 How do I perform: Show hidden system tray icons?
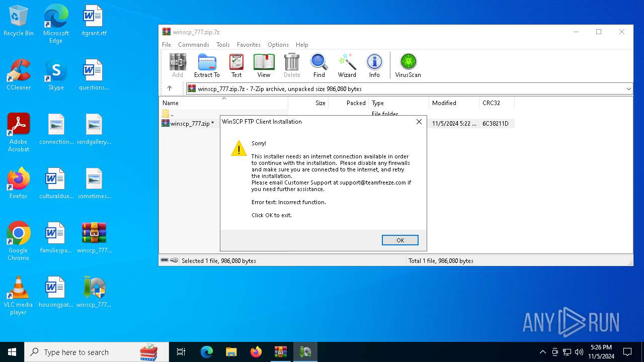click(542, 352)
